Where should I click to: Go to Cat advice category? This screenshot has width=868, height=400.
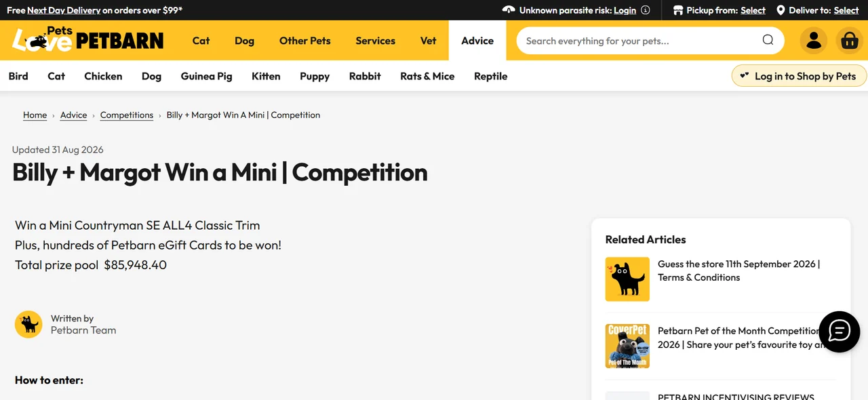point(56,76)
